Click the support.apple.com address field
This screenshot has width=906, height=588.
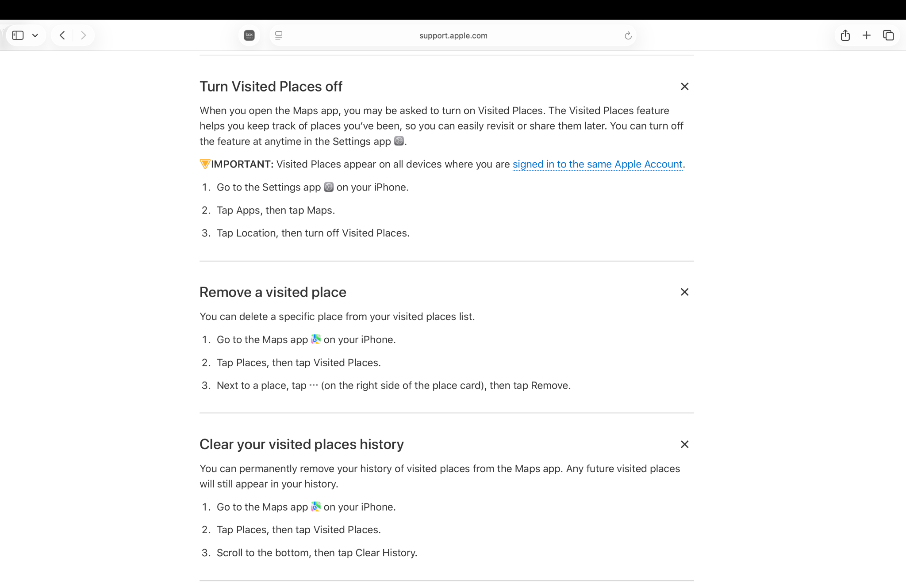pyautogui.click(x=453, y=35)
